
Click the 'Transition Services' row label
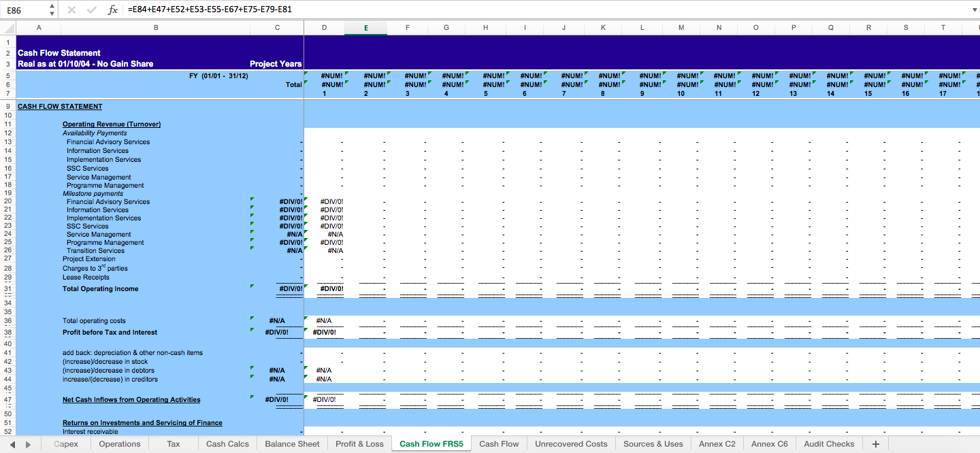coord(95,251)
